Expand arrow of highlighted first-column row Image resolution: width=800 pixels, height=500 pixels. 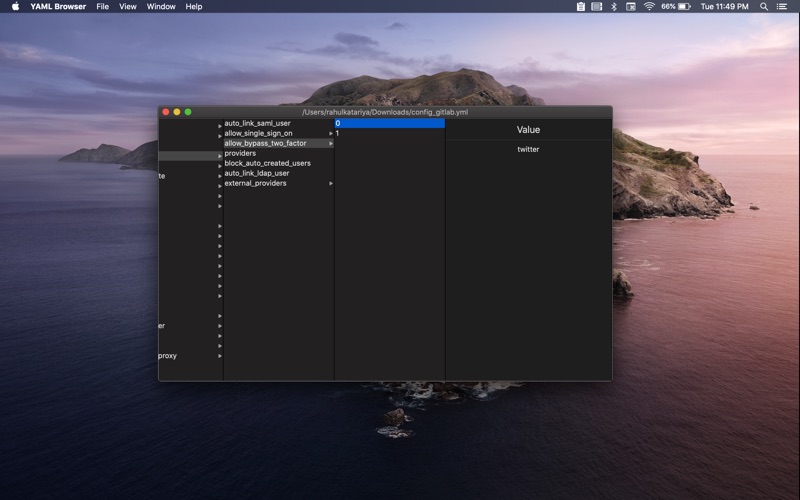(220, 156)
